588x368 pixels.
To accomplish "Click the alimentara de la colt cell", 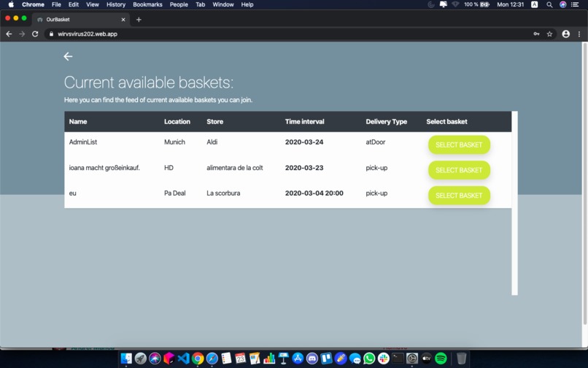I will click(235, 168).
